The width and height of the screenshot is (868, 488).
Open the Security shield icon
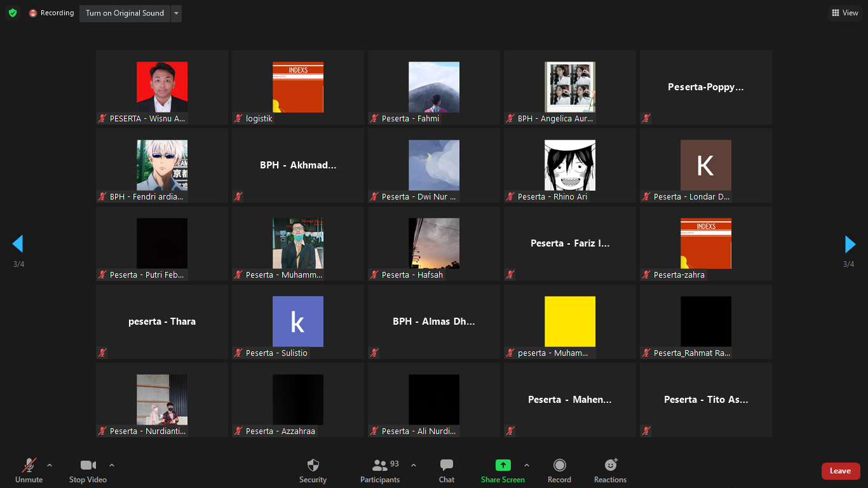click(x=313, y=465)
